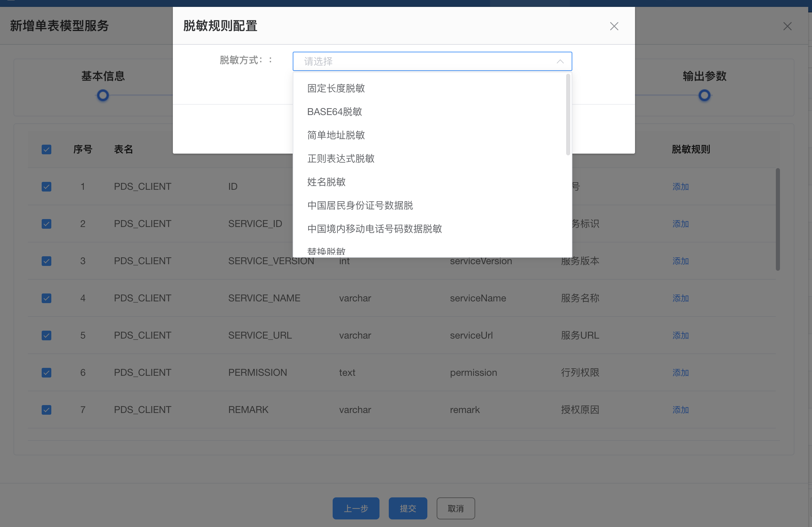This screenshot has height=527, width=812.
Task: Select 正则表达式脱敏 option
Action: pyautogui.click(x=341, y=159)
